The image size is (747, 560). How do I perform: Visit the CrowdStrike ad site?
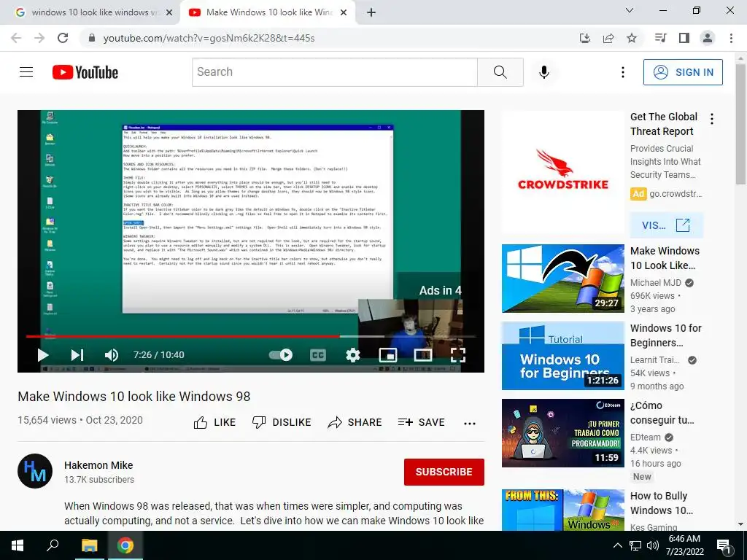(666, 225)
